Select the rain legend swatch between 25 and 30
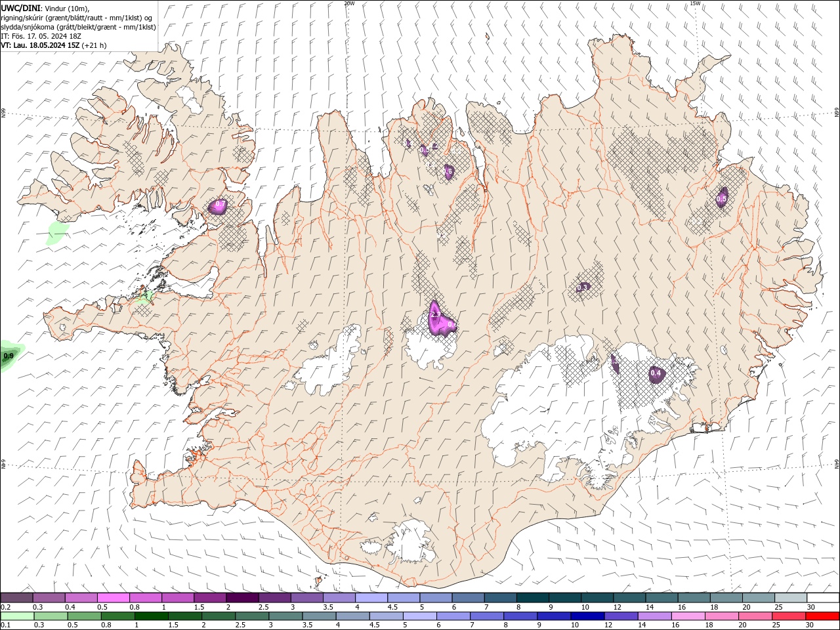The width and height of the screenshot is (840, 630). 788,616
